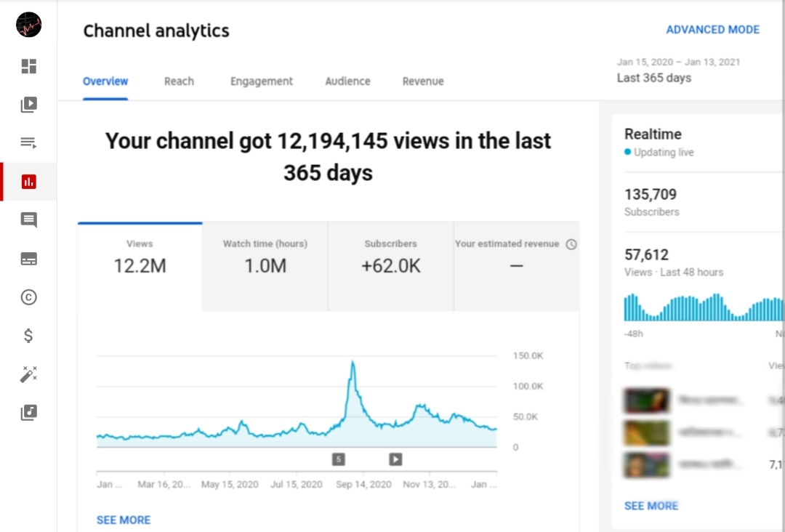Open the Monetization dollar icon
This screenshot has height=532, width=785.
click(28, 335)
